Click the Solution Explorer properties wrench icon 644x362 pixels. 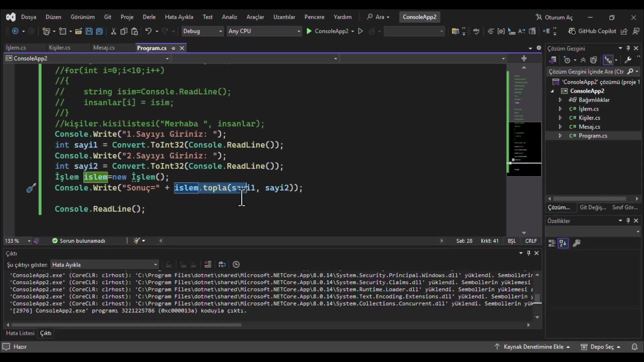pos(628,60)
